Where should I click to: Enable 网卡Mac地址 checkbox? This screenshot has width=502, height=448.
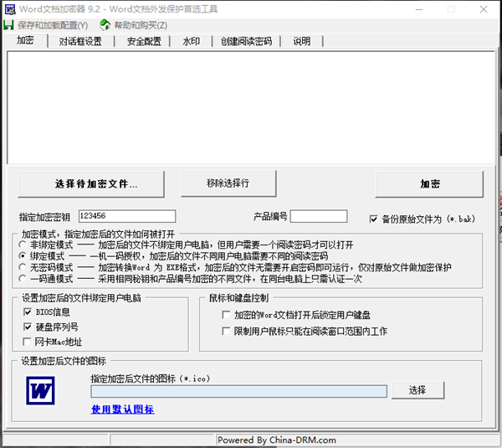[27, 342]
